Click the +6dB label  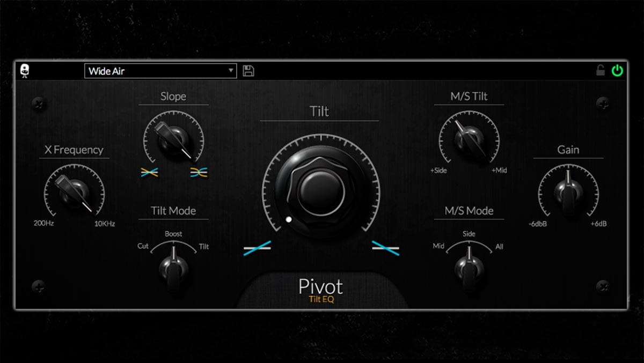(x=599, y=224)
